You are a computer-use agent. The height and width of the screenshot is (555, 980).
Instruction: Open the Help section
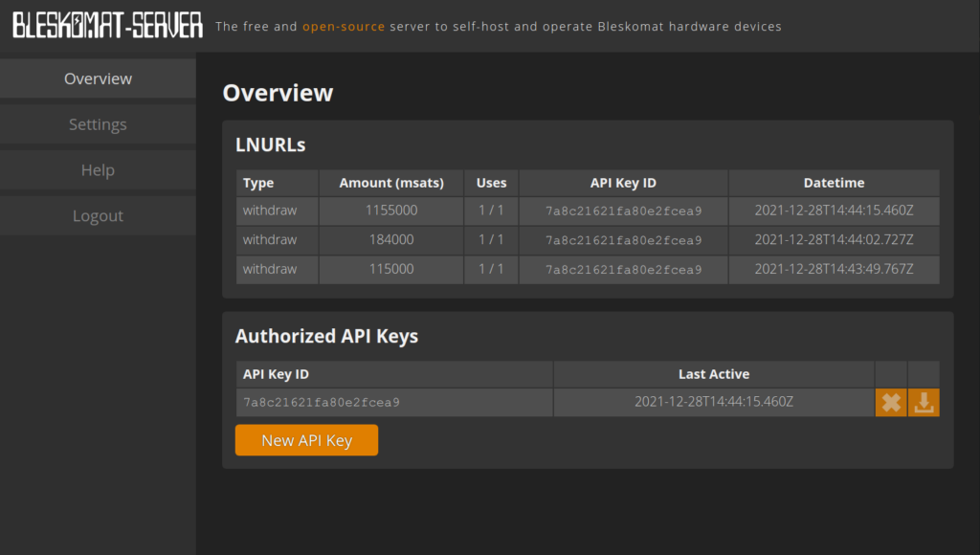tap(99, 170)
